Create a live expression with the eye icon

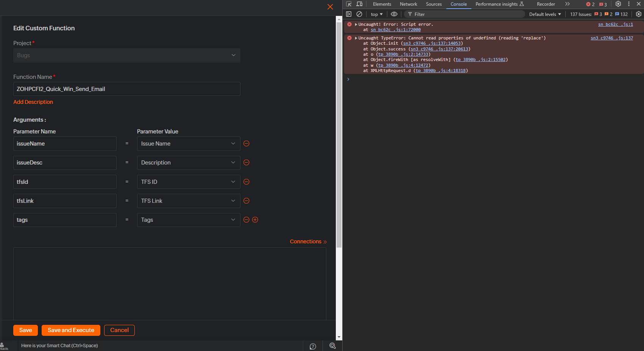coord(394,14)
